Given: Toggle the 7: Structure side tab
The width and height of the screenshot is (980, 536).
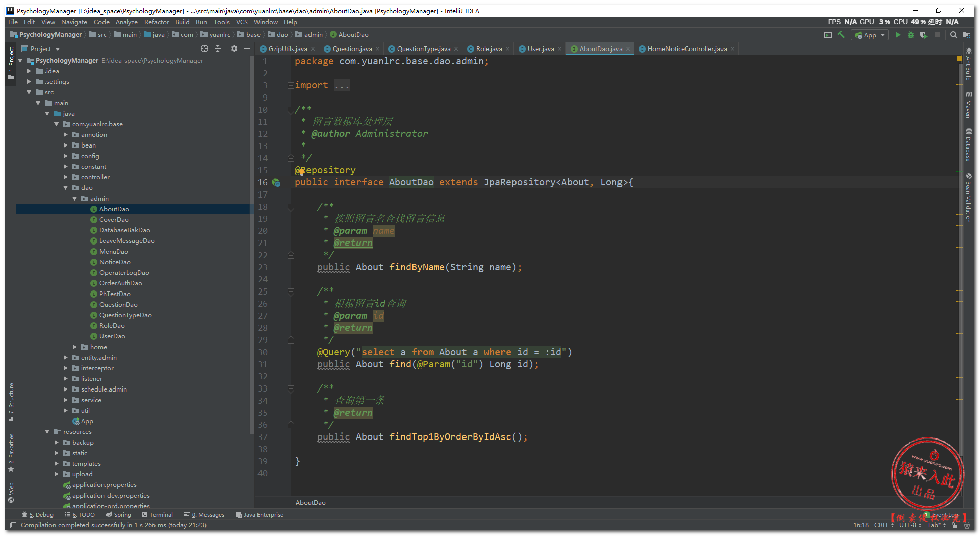Looking at the screenshot, I should (x=11, y=402).
